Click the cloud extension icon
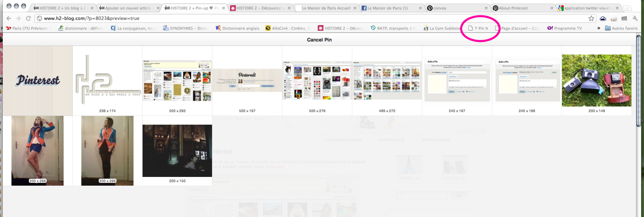This screenshot has width=644, height=217. [x=603, y=18]
